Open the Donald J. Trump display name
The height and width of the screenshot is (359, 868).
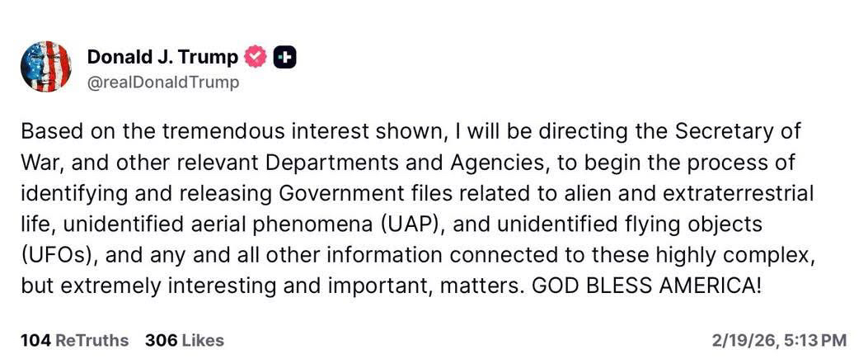coord(162,57)
